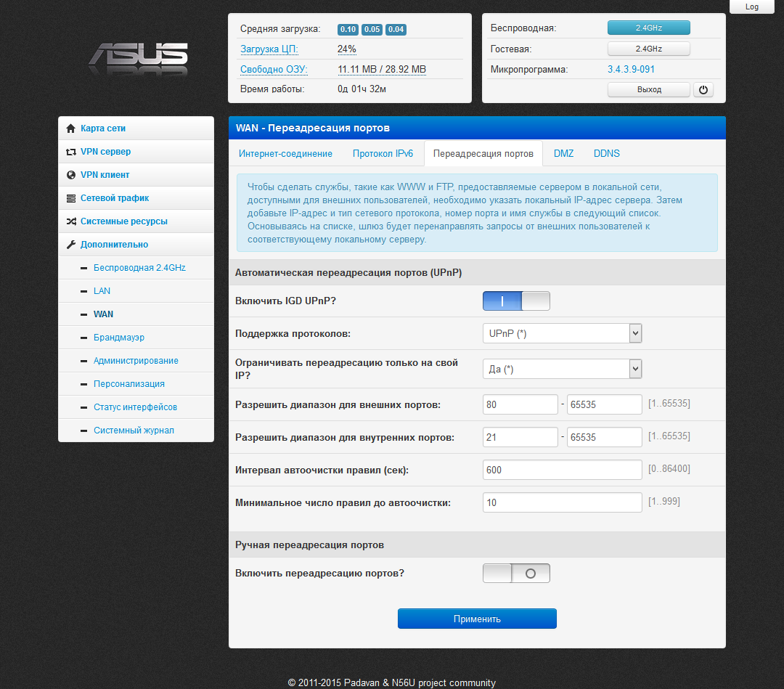This screenshot has width=784, height=689.
Task: Select WAN submenu item
Action: [104, 314]
